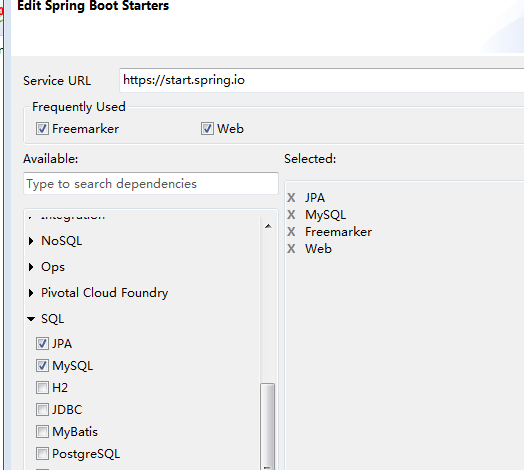524x470 pixels.
Task: Select the Freemarker text in the Selected list
Action: (338, 232)
